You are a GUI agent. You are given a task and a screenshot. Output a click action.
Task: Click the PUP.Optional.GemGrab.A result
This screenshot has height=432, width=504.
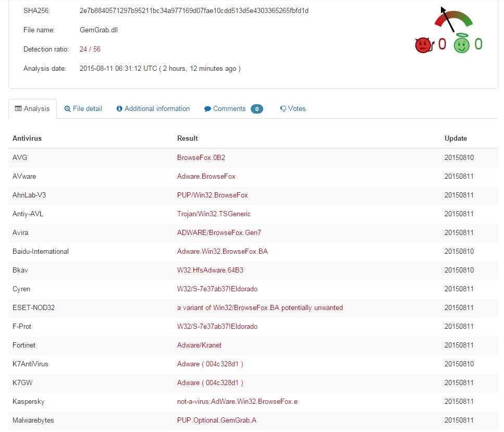[217, 420]
